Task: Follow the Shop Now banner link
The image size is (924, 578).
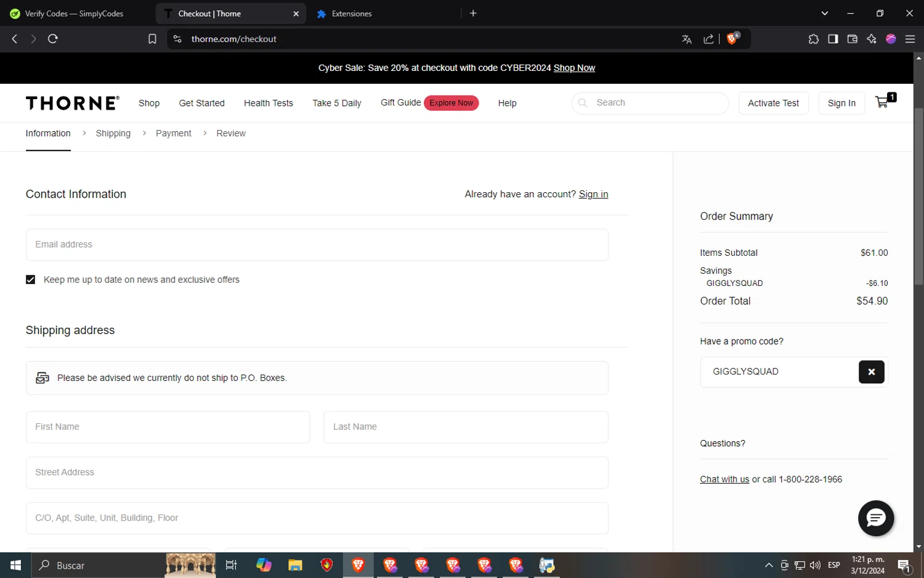Action: (x=574, y=68)
